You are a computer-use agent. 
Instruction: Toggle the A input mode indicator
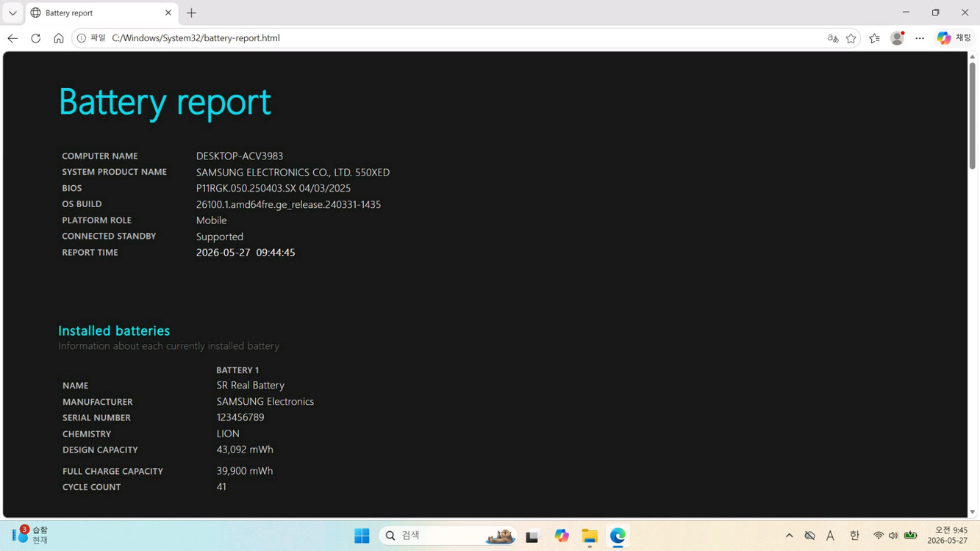point(831,536)
